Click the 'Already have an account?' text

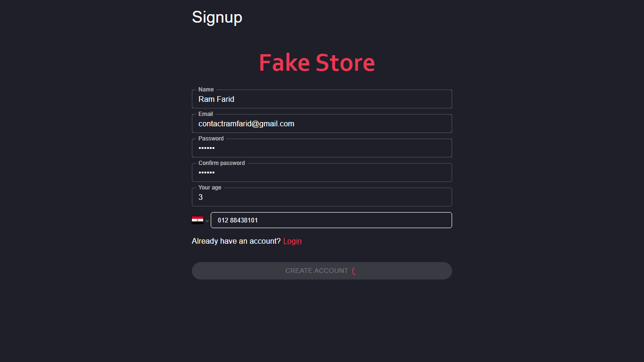coord(236,241)
